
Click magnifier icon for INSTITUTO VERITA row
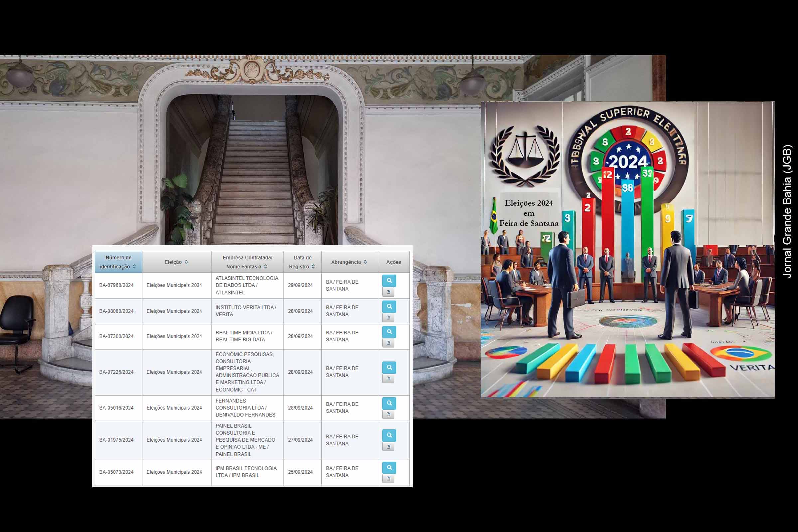pos(389,306)
